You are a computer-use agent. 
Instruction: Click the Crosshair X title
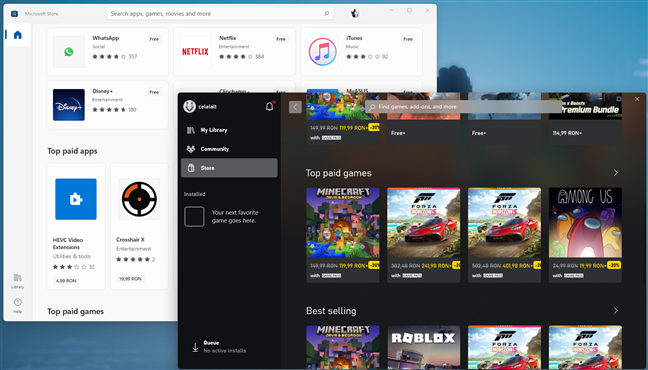130,239
